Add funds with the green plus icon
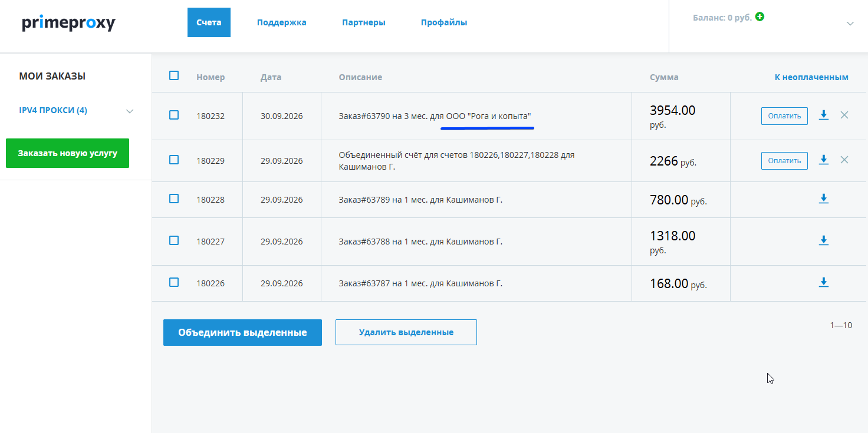Viewport: 868px width, 433px height. click(760, 17)
